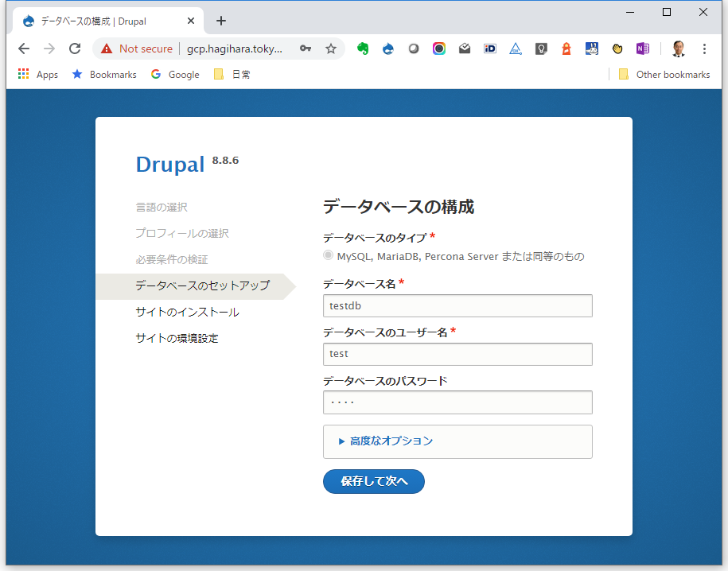The image size is (728, 571).
Task: Click the yellow hand extension icon
Action: (617, 49)
